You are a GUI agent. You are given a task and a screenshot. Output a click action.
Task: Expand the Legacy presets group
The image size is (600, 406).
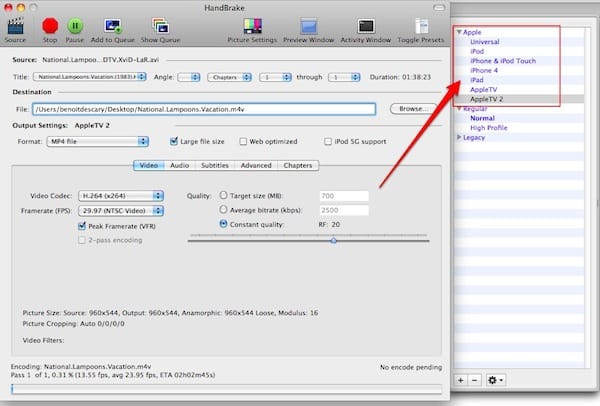coord(460,137)
